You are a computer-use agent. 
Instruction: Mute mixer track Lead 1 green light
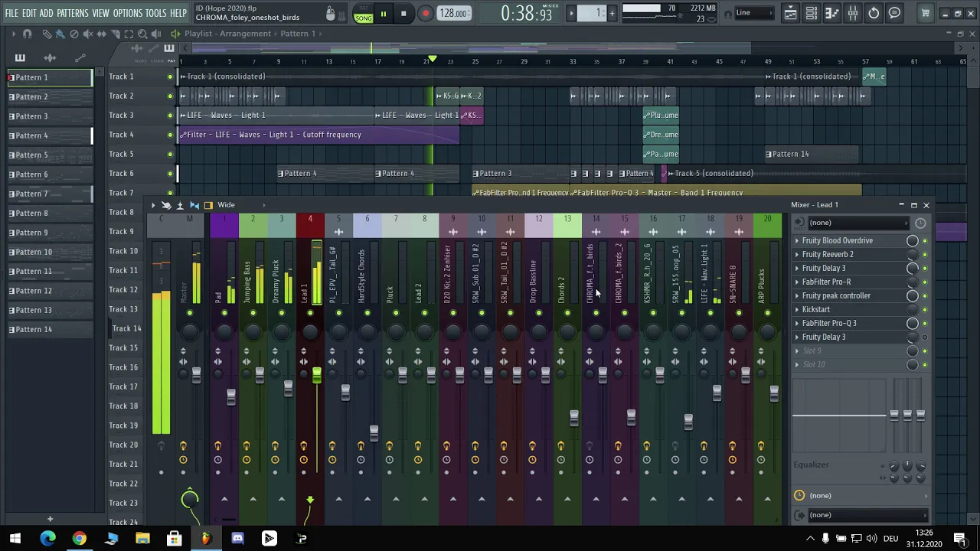coord(310,313)
